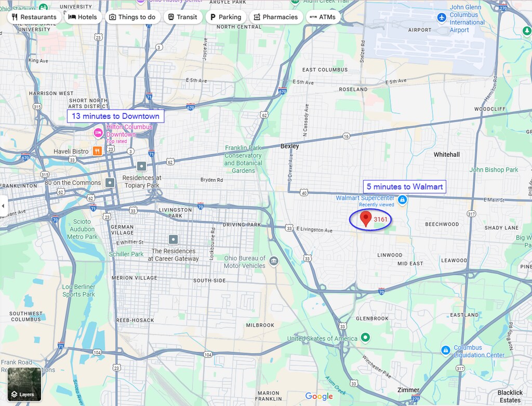Viewport: 532px width, 406px height.
Task: Select the Franklinton label
Action: (19, 186)
